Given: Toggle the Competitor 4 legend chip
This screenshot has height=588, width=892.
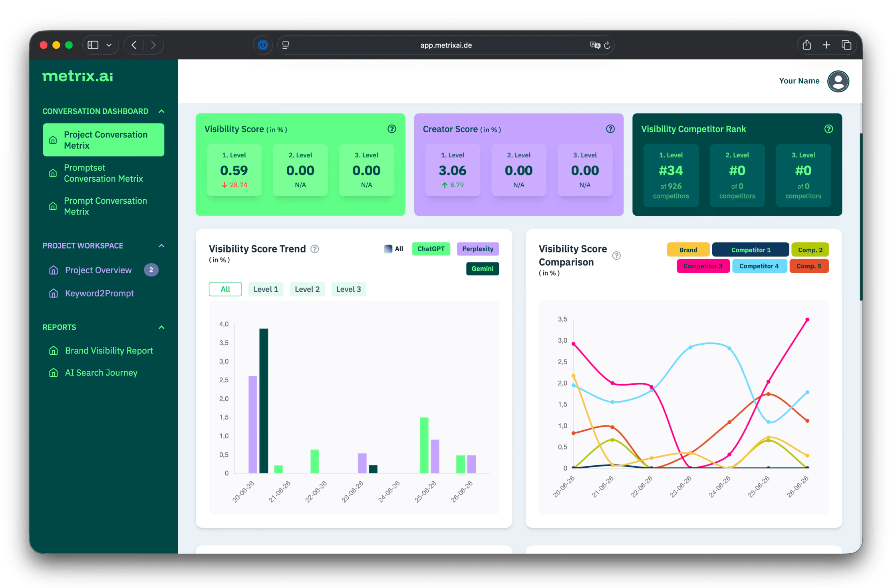Looking at the screenshot, I should point(759,266).
